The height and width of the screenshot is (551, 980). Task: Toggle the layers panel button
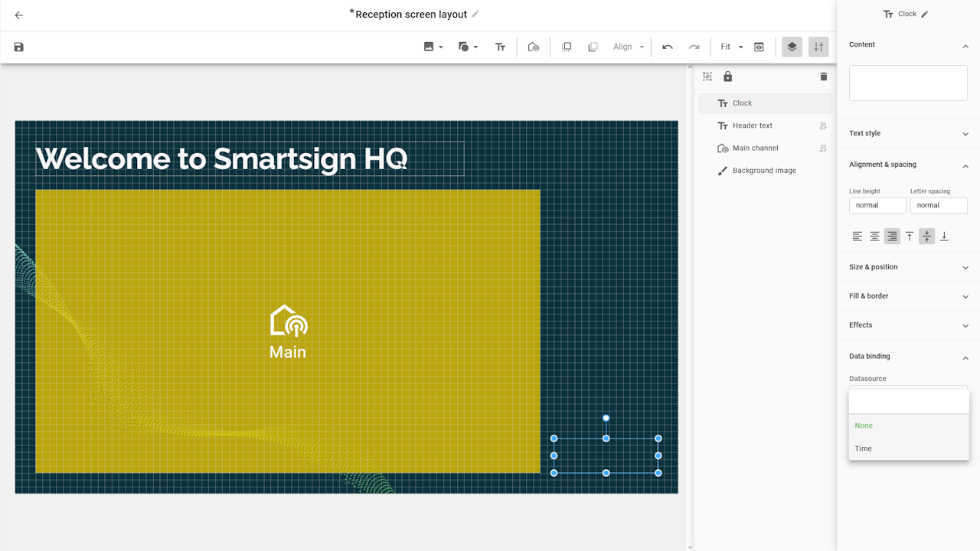792,47
